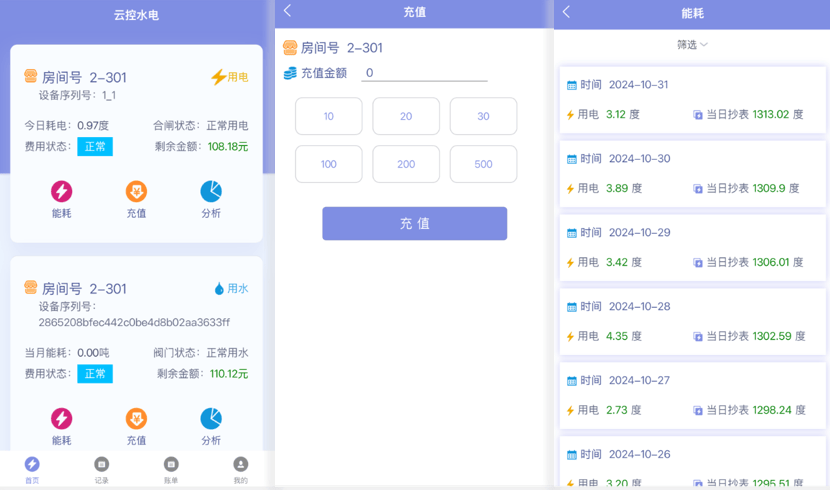Open 能耗 icon in electricity card
The width and height of the screenshot is (830, 490).
coord(62,191)
